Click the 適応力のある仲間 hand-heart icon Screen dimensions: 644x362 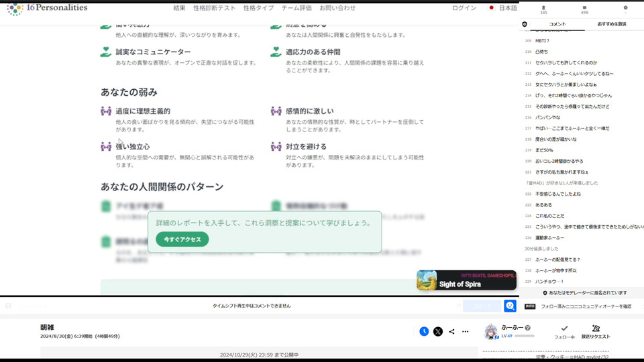click(276, 52)
